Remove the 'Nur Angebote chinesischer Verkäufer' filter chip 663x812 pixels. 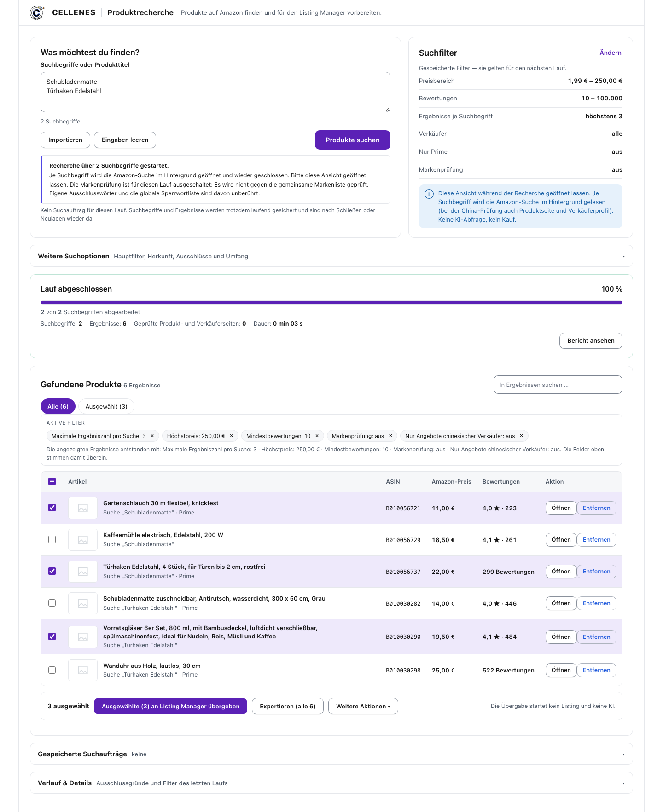[521, 436]
